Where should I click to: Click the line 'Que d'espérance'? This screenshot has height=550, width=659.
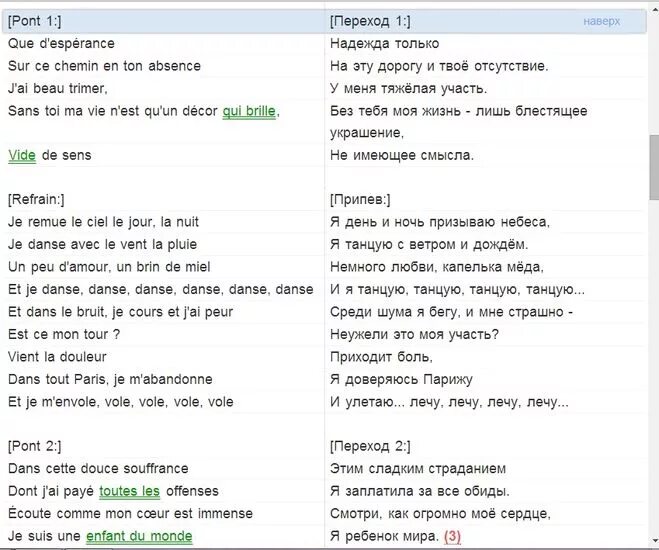(x=61, y=43)
